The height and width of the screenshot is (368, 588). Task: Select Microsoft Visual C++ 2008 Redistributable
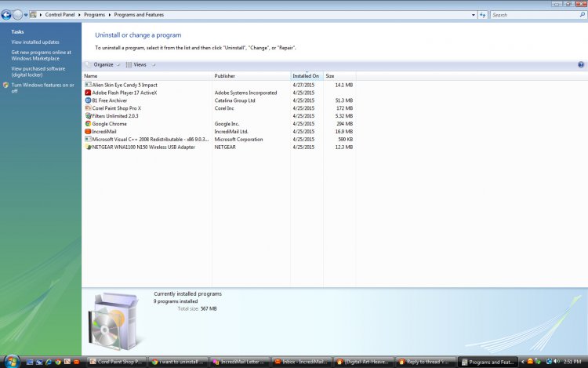click(x=151, y=139)
